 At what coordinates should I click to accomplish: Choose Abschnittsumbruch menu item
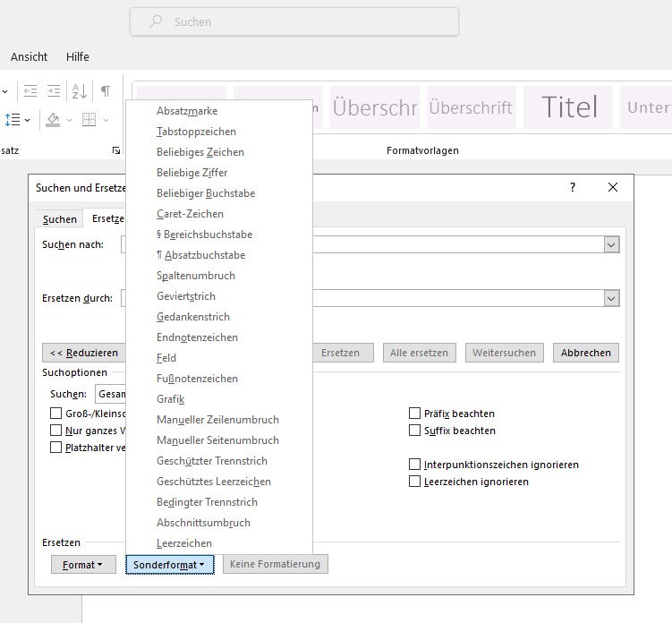pos(219,523)
